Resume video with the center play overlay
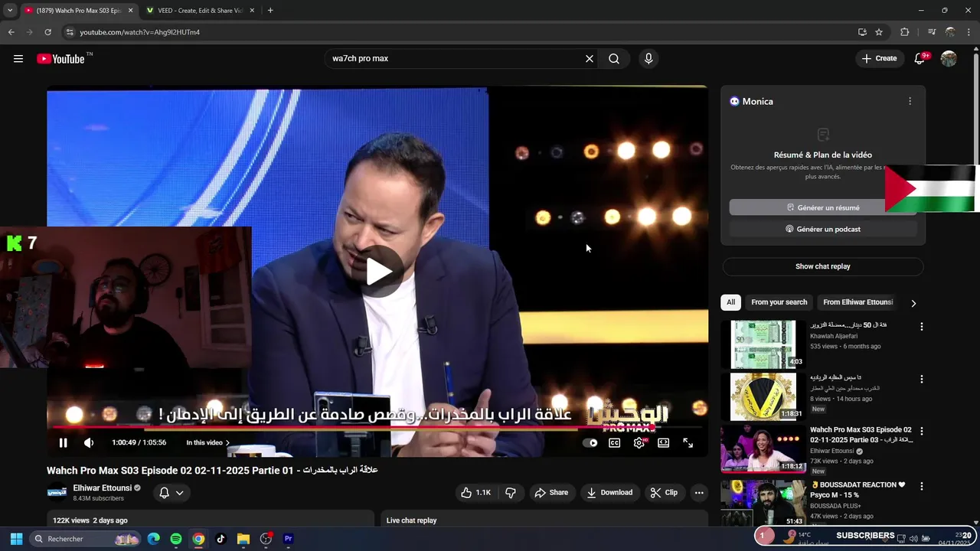The width and height of the screenshot is (980, 551). (x=378, y=271)
